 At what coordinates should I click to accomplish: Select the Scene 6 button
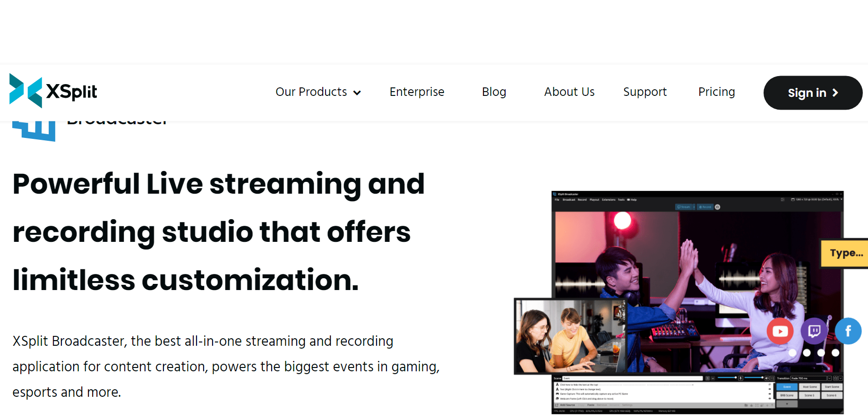(832, 395)
